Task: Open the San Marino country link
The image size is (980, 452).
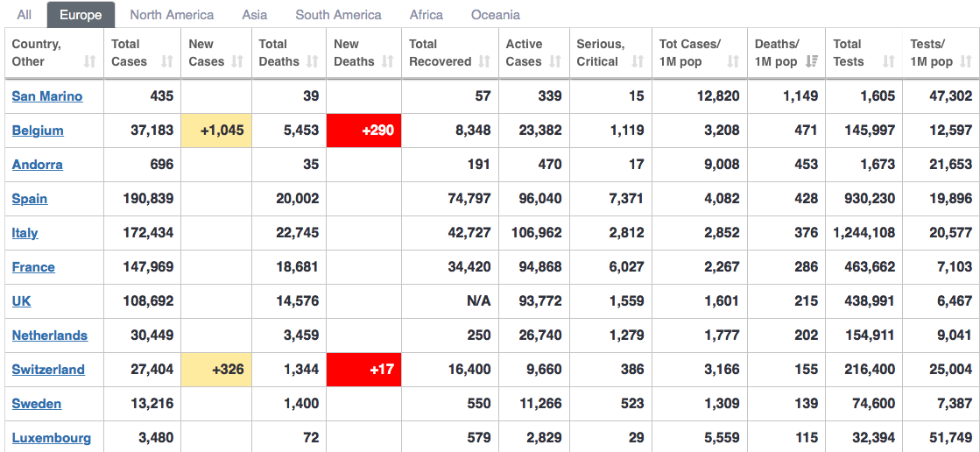Action: 47,96
